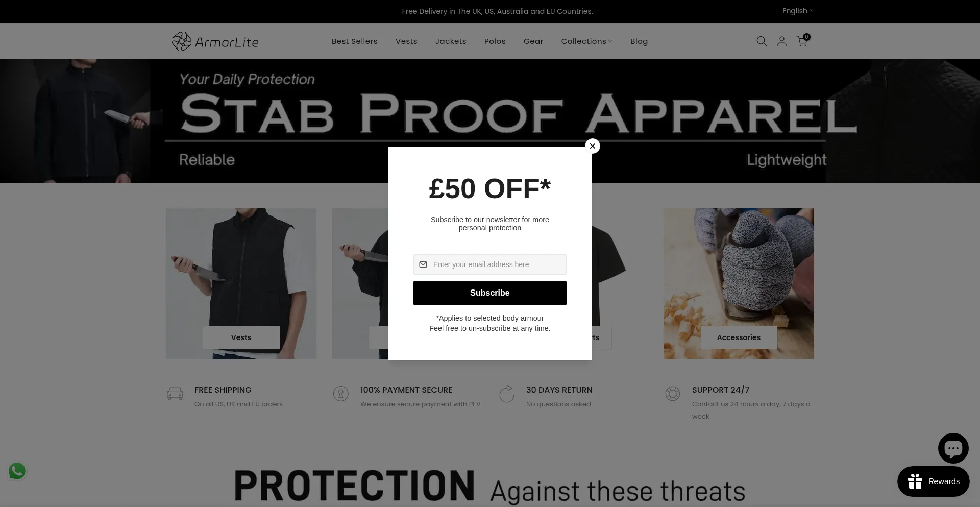Click the ArmorLite logo
Viewport: 980px width, 507px height.
215,41
